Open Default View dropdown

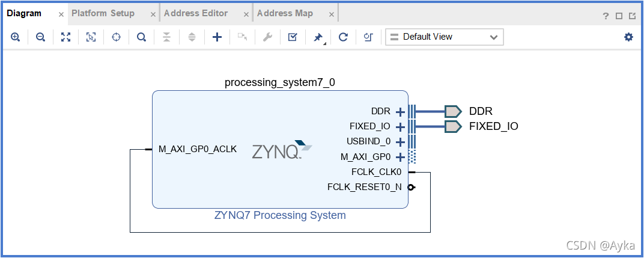click(x=445, y=37)
